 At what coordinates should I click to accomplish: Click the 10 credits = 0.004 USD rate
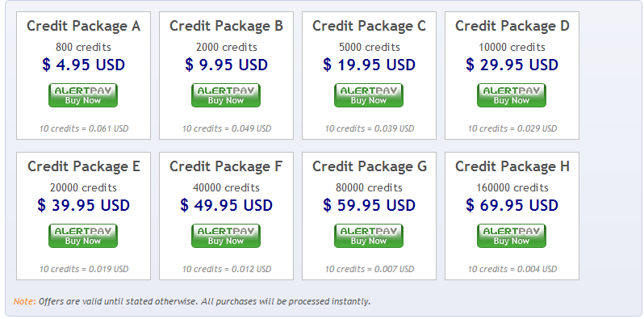click(x=512, y=269)
